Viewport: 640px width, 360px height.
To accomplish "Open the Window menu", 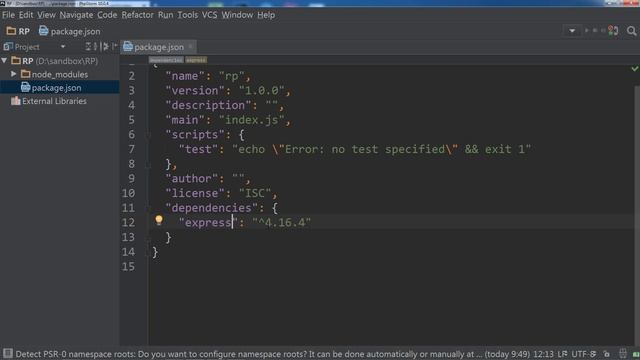I will (x=237, y=15).
